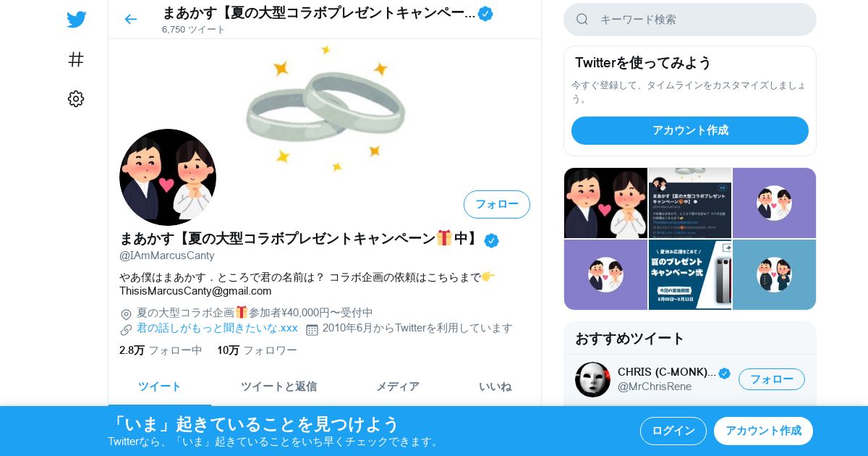868x456 pixels.
Task: Go back with the left arrow icon
Action: point(130,19)
